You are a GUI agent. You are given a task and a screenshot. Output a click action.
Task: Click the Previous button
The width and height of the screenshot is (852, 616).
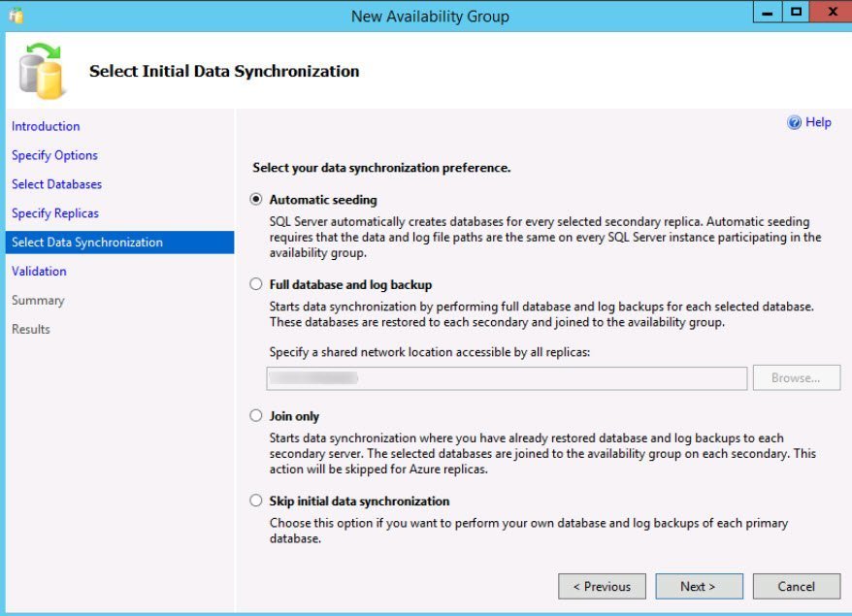[x=602, y=586]
